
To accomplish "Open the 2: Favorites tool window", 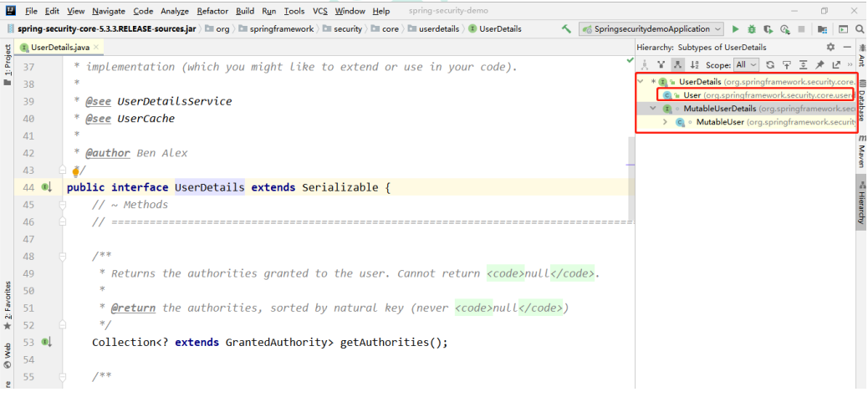I will point(8,305).
